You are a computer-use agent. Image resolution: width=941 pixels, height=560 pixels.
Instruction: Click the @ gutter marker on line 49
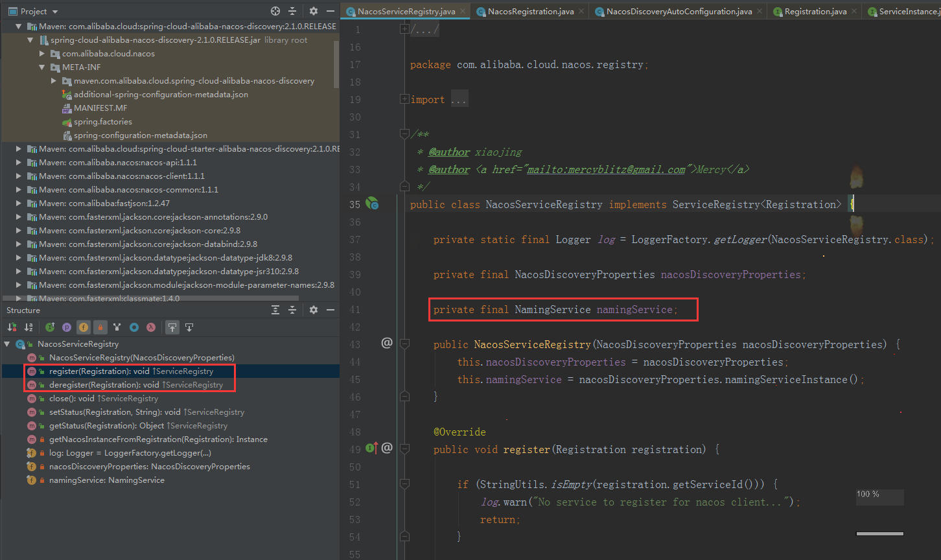pyautogui.click(x=387, y=448)
